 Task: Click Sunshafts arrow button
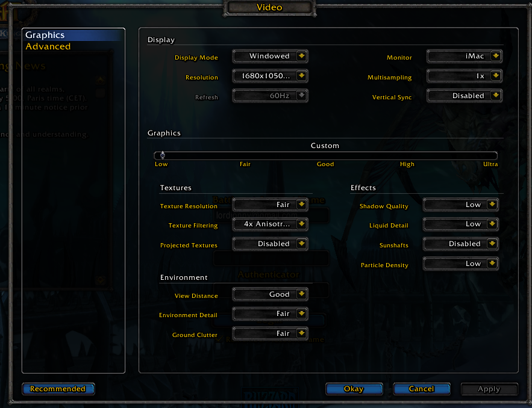(x=492, y=243)
